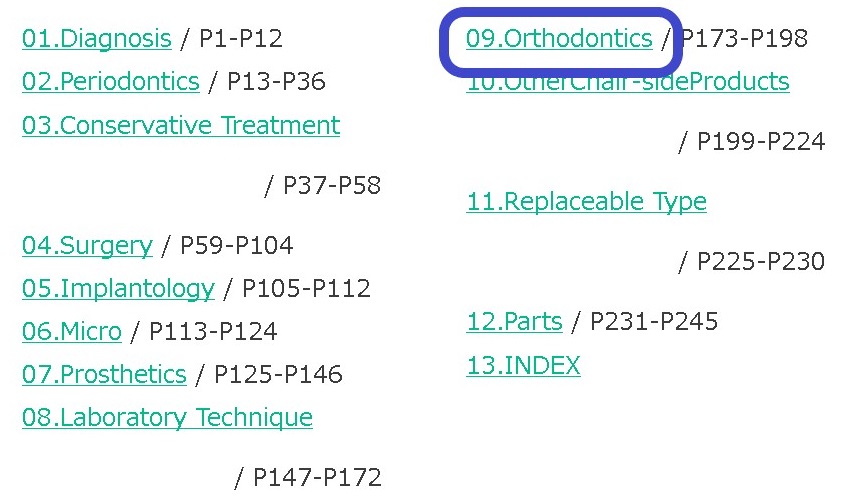
Task: Select the 04.Surgery link
Action: tap(87, 245)
